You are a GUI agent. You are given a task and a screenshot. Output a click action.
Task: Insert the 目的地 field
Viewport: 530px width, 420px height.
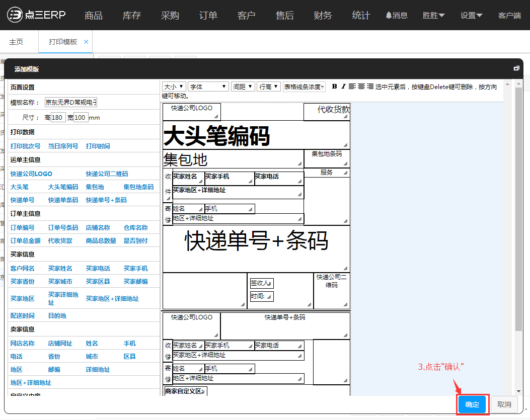coord(57,316)
